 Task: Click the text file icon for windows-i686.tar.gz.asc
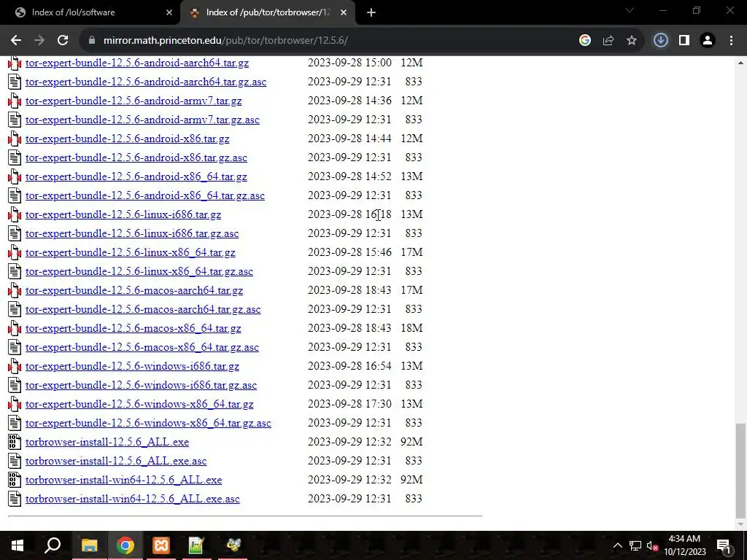(15, 385)
